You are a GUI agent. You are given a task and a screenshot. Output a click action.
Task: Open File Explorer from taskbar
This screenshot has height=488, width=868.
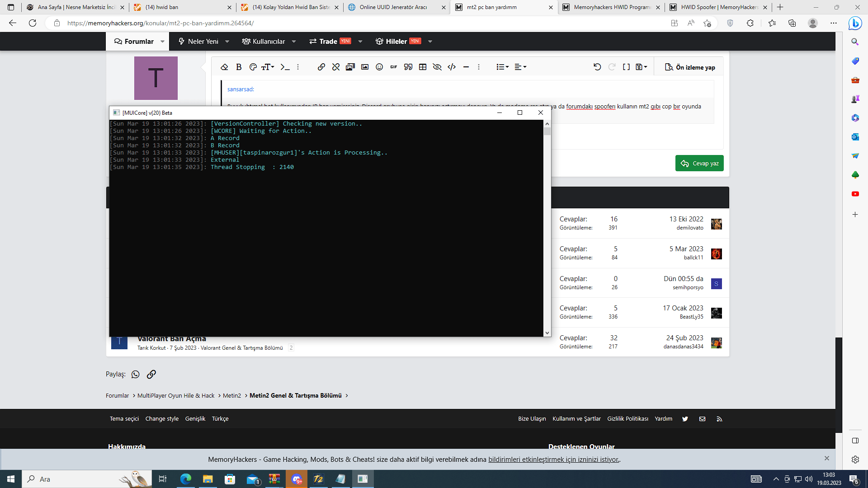[208, 479]
